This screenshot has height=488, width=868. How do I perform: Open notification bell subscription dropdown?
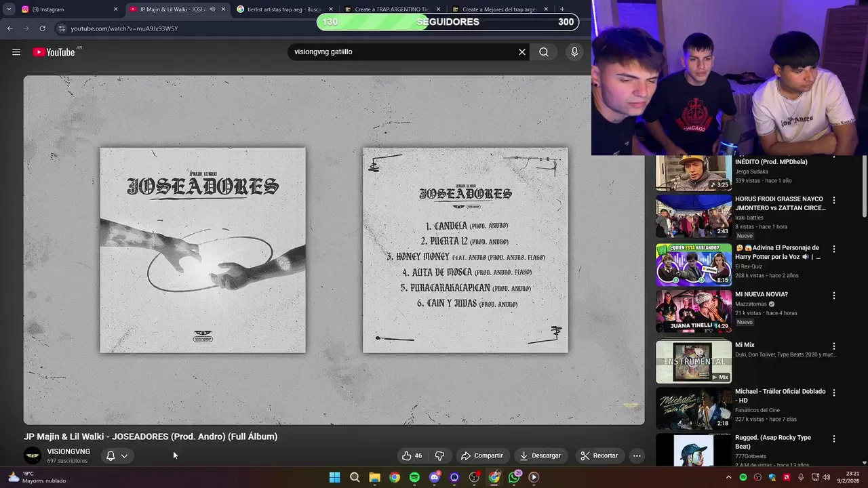[x=117, y=455]
